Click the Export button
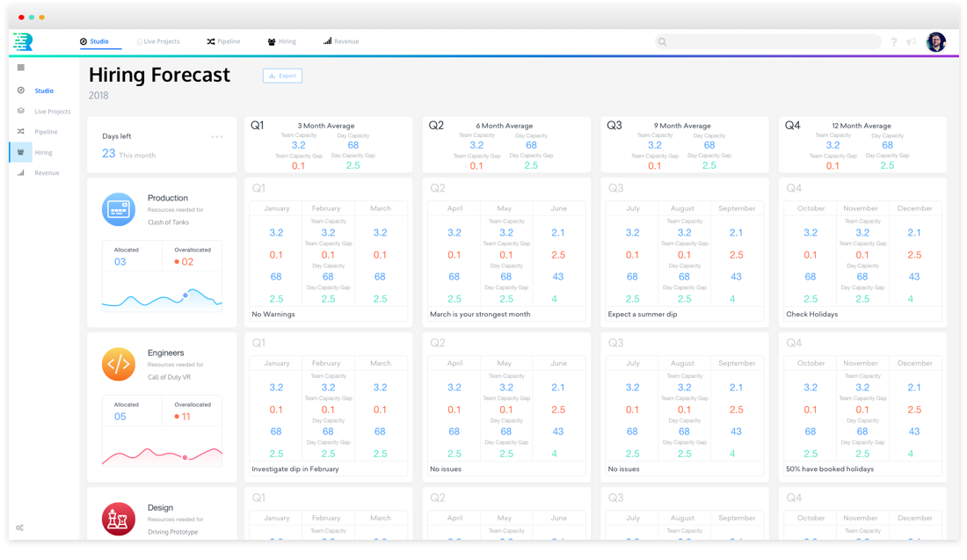The width and height of the screenshot is (967, 560). coord(282,76)
